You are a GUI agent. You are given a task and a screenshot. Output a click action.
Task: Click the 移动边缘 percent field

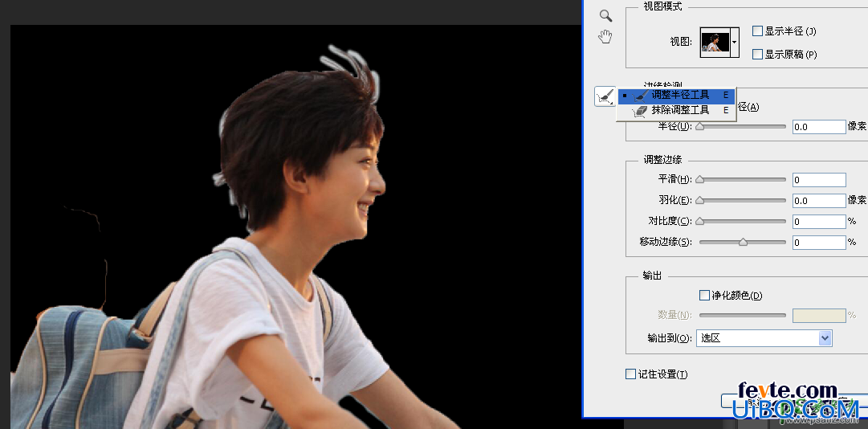(x=819, y=242)
